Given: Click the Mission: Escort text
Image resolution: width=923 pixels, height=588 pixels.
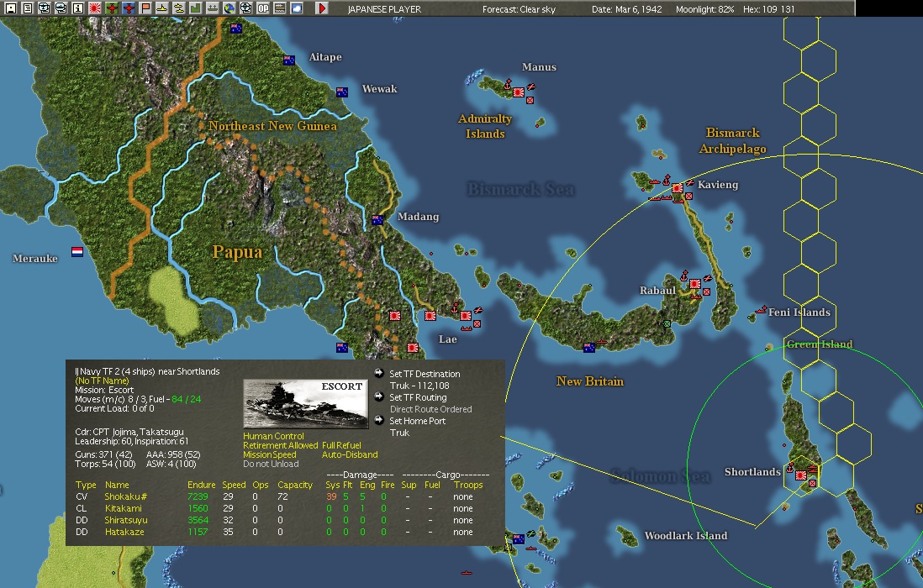Looking at the screenshot, I should point(104,390).
